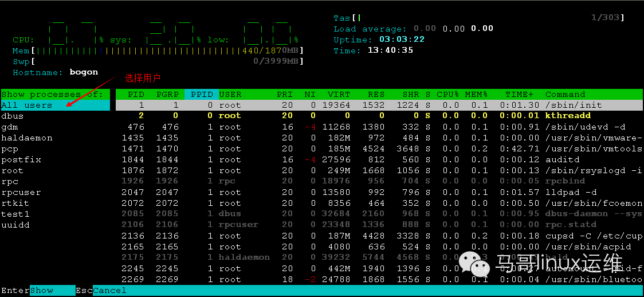Click the hostname value bogon

84,72
